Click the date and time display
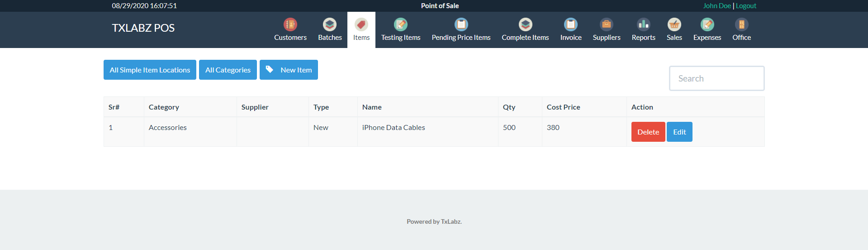The width and height of the screenshot is (868, 250). [x=144, y=6]
